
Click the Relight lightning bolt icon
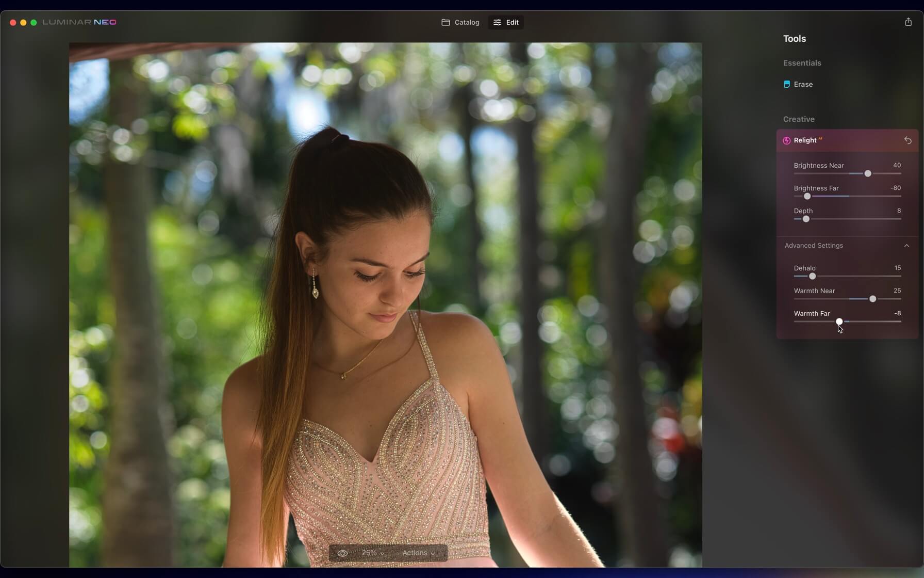pyautogui.click(x=786, y=140)
